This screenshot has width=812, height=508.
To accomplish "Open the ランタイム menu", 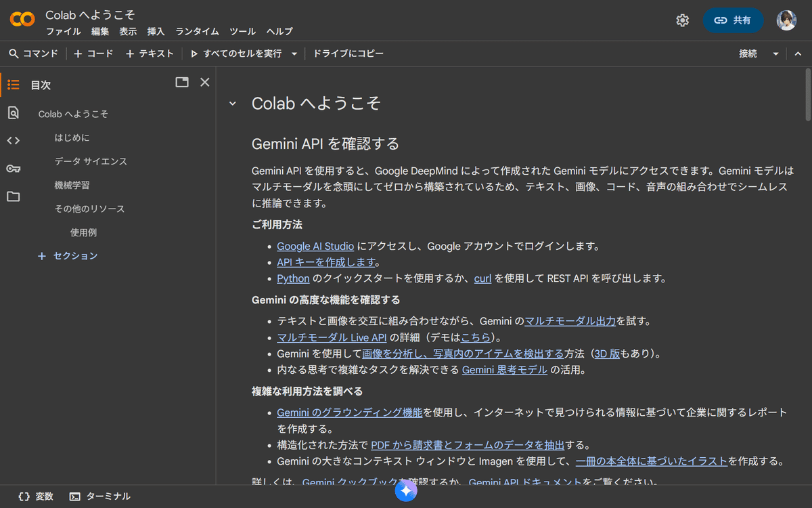I will (x=197, y=32).
